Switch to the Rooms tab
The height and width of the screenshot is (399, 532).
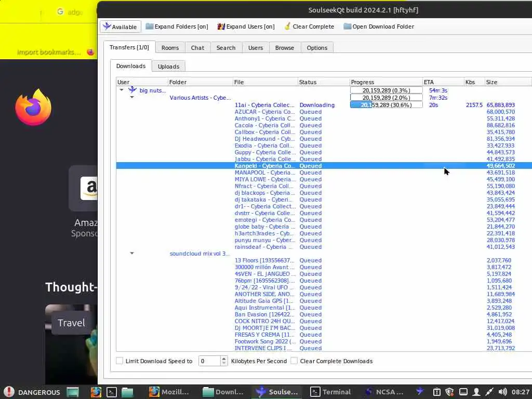click(x=170, y=48)
